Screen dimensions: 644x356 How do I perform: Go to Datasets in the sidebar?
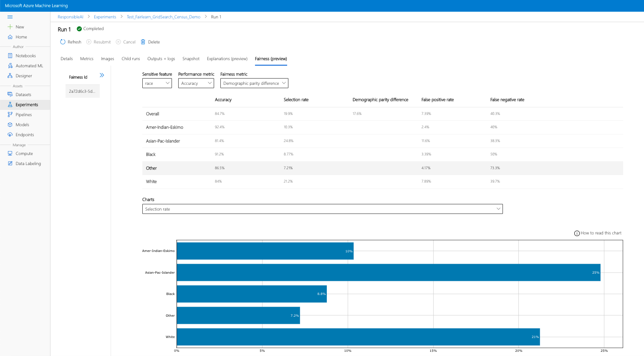(x=23, y=94)
